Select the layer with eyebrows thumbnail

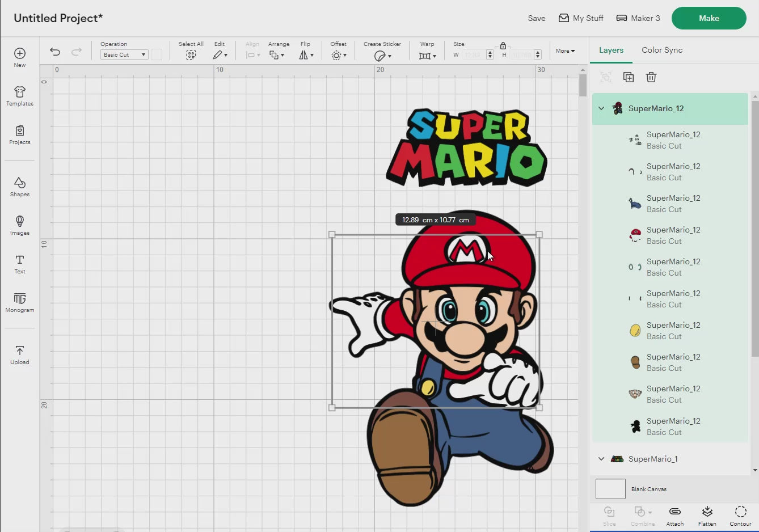click(670, 172)
